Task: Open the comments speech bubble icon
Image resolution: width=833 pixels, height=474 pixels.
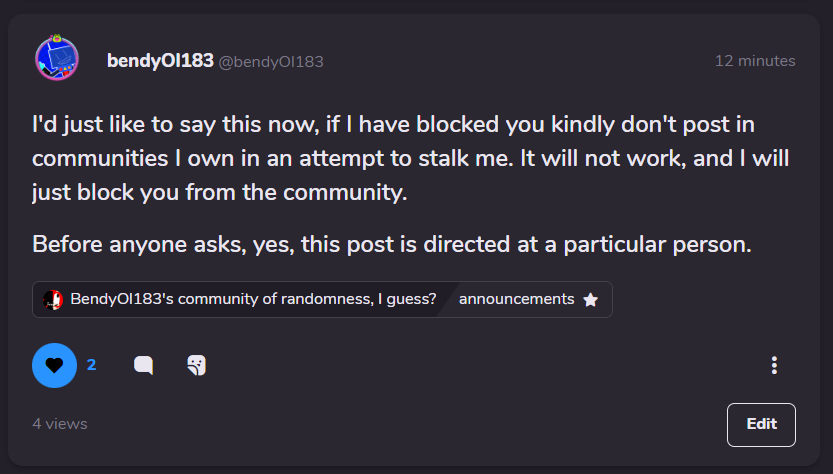Action: pos(143,365)
